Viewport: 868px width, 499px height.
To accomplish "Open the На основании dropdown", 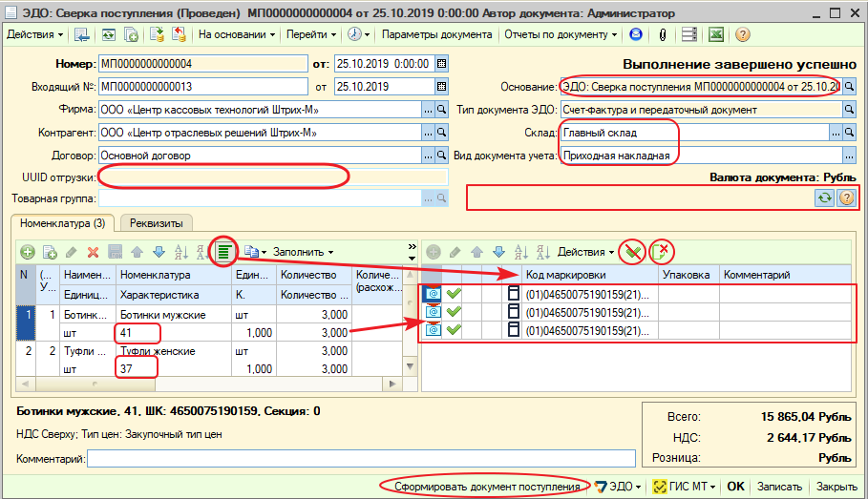I will coord(237,34).
